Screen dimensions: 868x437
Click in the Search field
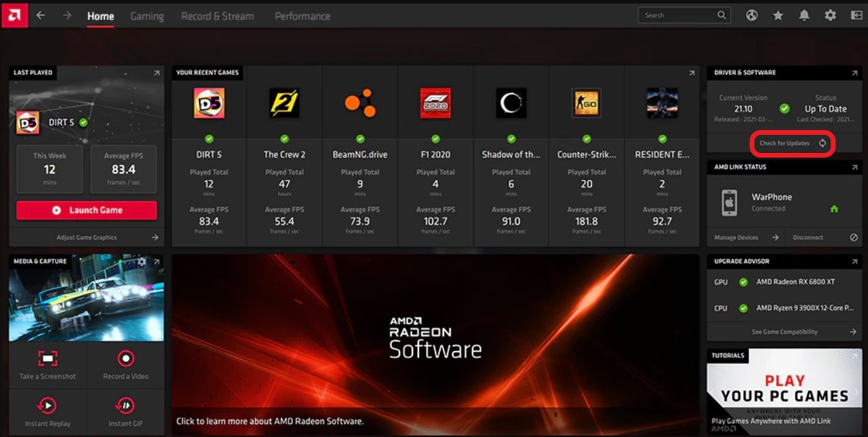(684, 15)
